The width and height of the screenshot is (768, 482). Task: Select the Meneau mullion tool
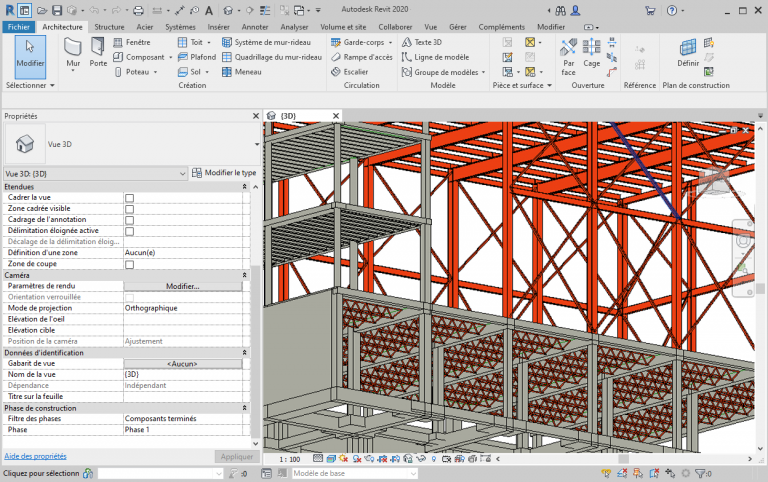pyautogui.click(x=241, y=72)
